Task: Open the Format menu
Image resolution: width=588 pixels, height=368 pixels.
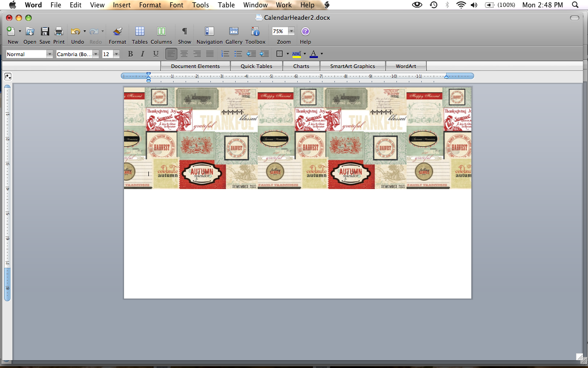Action: click(x=150, y=5)
